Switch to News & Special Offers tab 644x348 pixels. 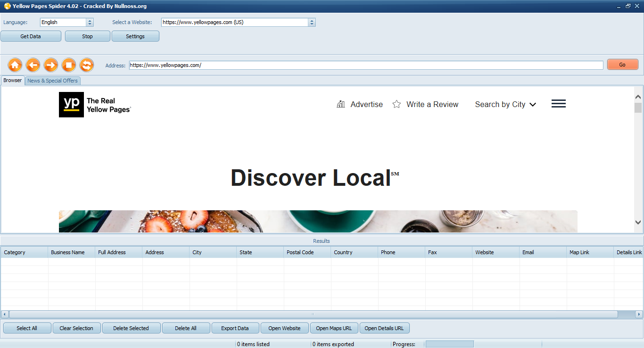[52, 81]
